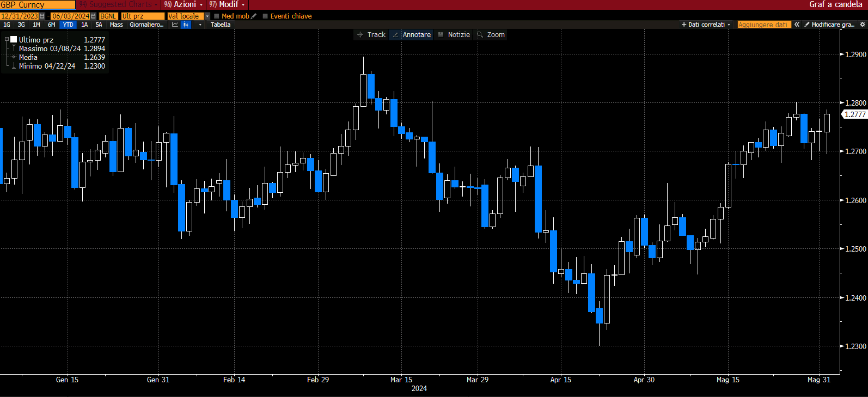Click the BGNL pricing source field
Image resolution: width=868 pixels, height=397 pixels.
(108, 16)
